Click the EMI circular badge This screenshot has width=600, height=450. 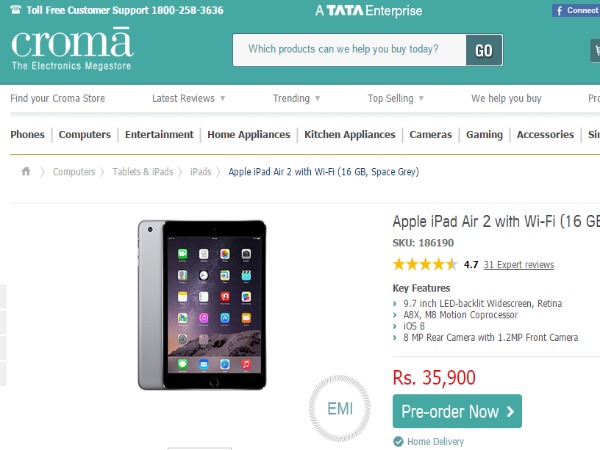click(x=340, y=409)
